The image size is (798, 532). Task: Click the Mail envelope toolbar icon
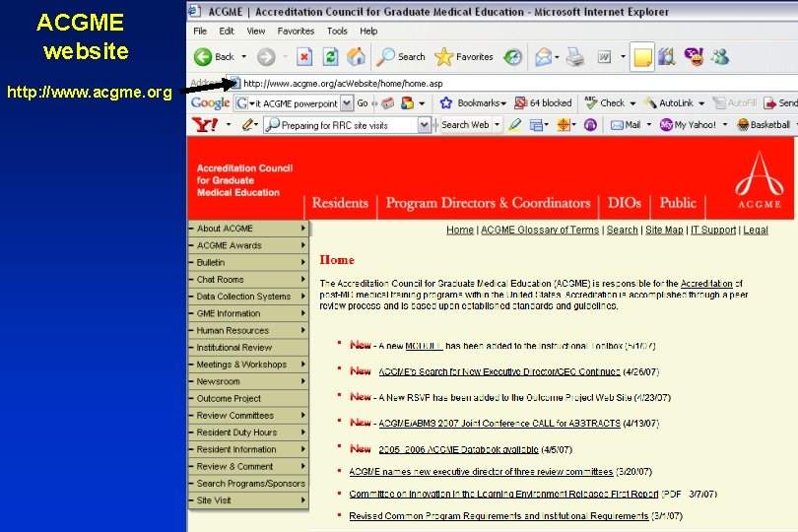[x=544, y=56]
